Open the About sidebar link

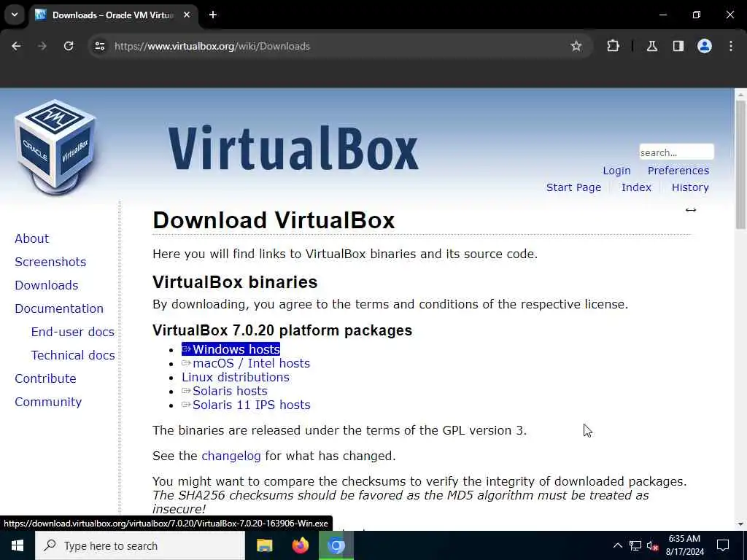pyautogui.click(x=31, y=238)
